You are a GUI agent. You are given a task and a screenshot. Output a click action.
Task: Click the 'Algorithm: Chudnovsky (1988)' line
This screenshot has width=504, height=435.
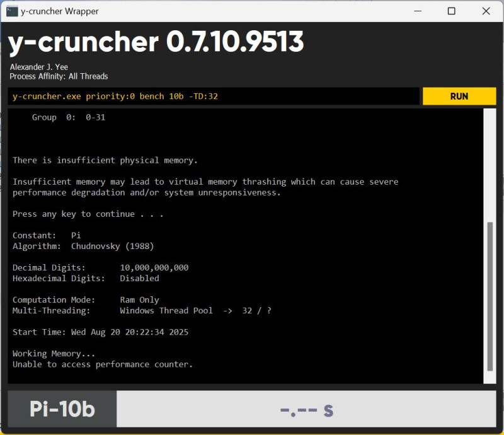pyautogui.click(x=83, y=246)
